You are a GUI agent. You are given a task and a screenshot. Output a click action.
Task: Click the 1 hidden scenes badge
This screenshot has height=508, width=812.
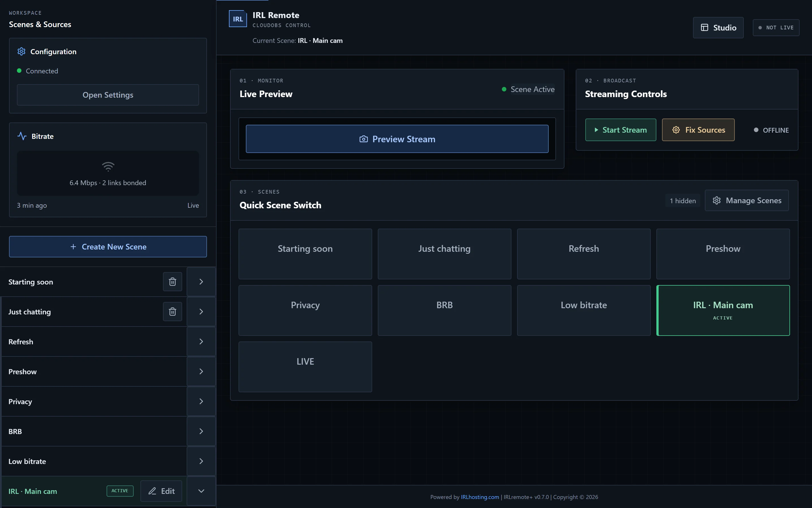(x=683, y=201)
